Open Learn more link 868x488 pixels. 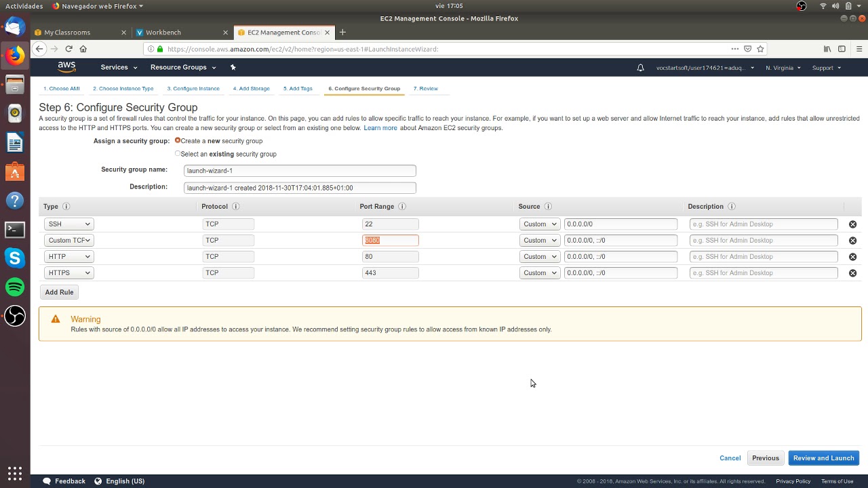380,128
